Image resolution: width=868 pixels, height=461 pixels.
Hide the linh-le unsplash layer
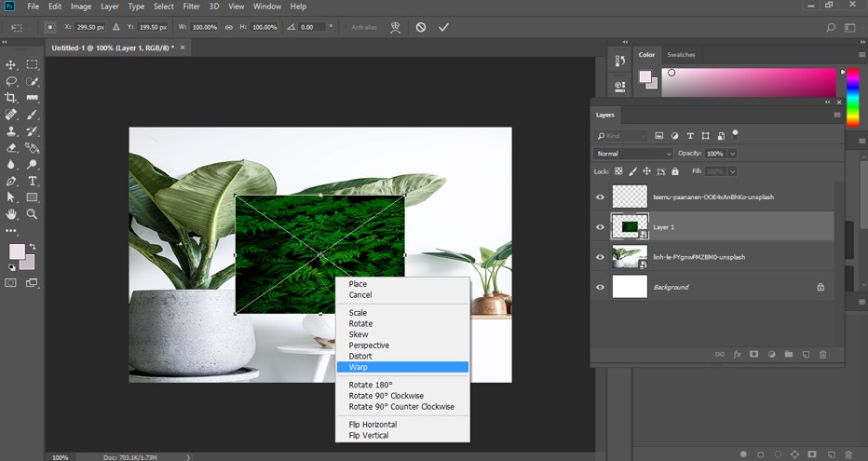[600, 257]
